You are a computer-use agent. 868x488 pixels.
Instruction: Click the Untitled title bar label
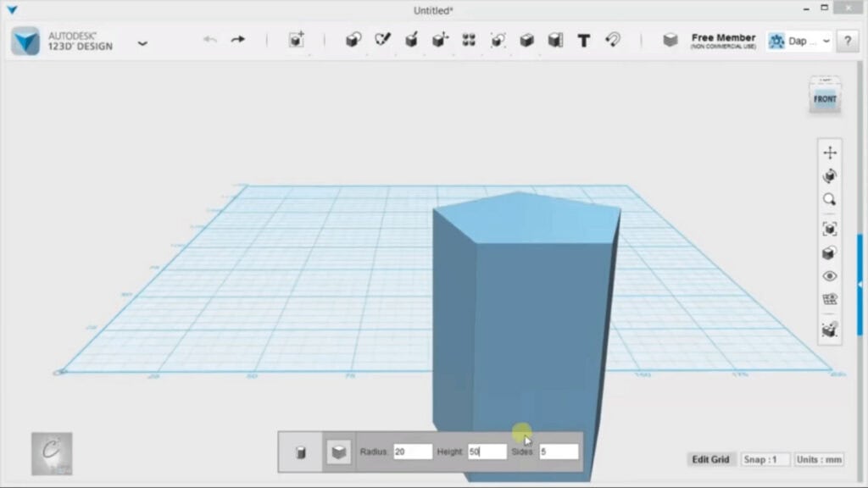431,10
